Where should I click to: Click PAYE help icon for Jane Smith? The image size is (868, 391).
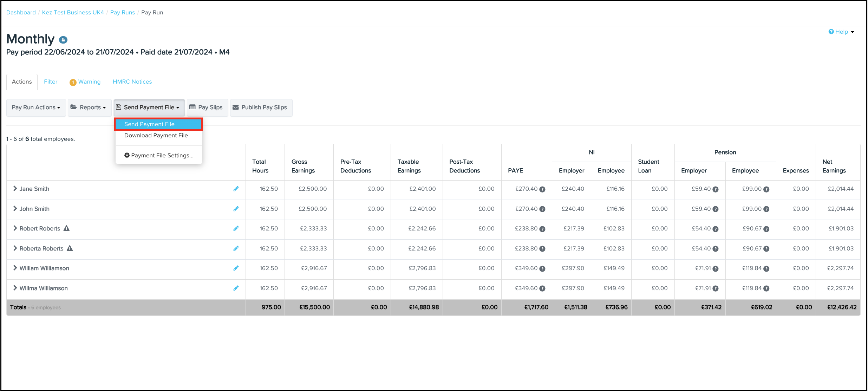coord(542,189)
